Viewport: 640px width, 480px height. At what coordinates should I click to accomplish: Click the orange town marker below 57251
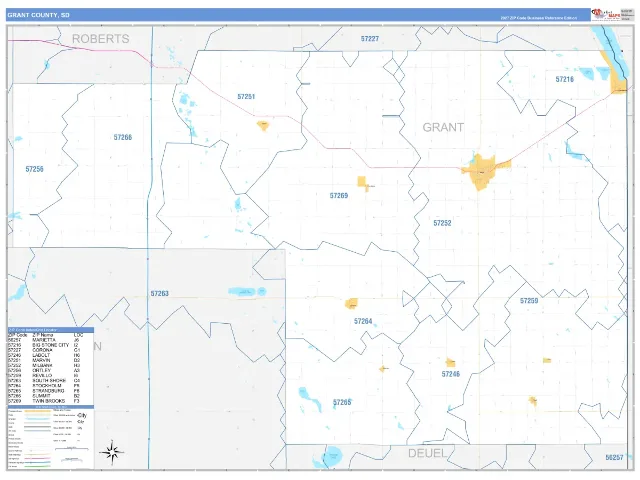(263, 126)
